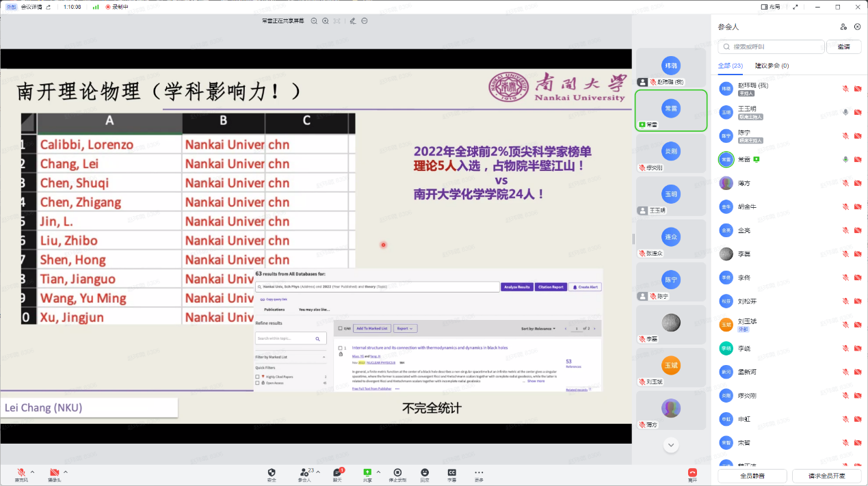Click the Share screen (共享) icon
This screenshot has height=486, width=868.
coord(367,472)
